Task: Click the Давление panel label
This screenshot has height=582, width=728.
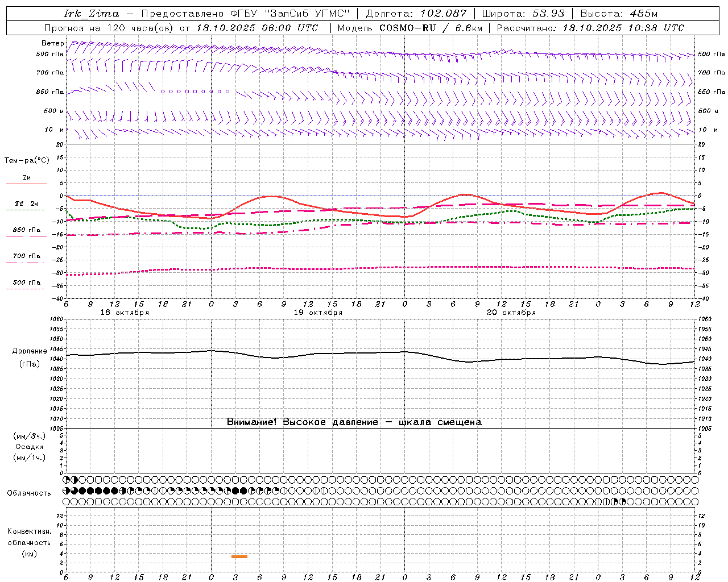Action: pos(30,351)
